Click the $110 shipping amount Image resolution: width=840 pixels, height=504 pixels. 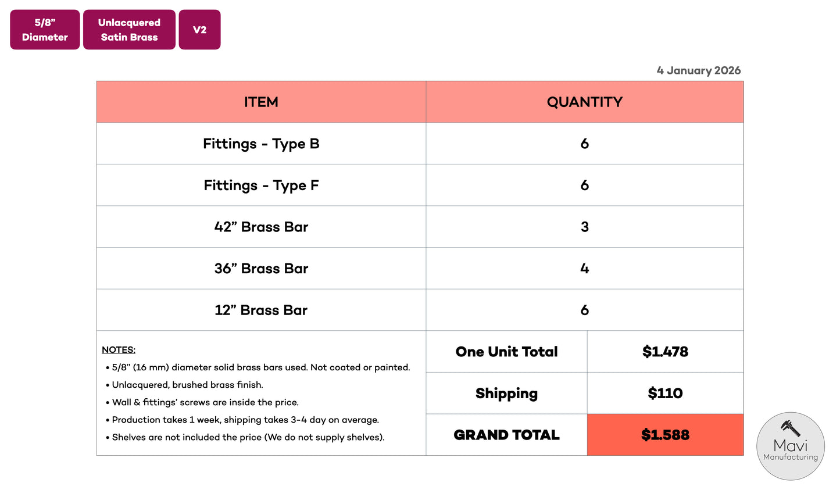(665, 394)
